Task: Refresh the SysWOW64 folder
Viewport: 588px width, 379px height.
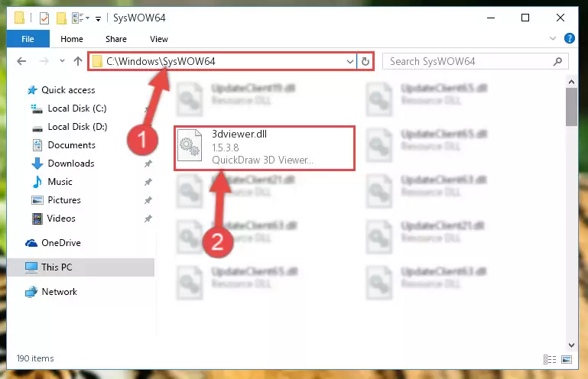Action: 365,61
